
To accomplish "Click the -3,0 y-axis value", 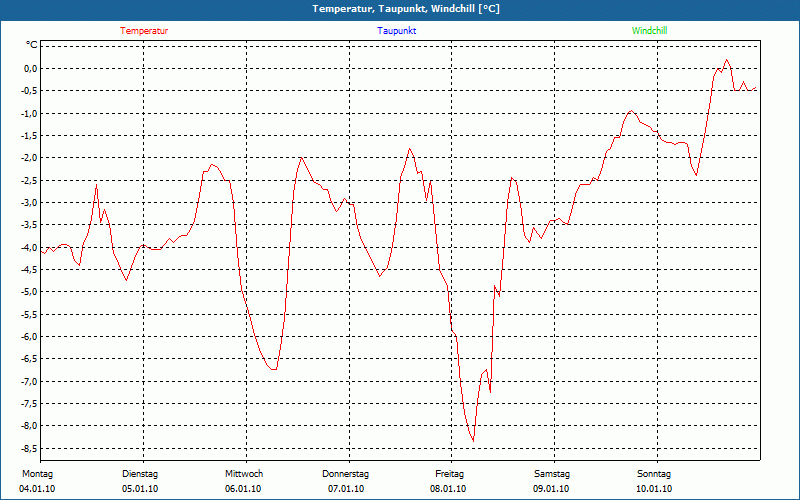I will [x=29, y=203].
